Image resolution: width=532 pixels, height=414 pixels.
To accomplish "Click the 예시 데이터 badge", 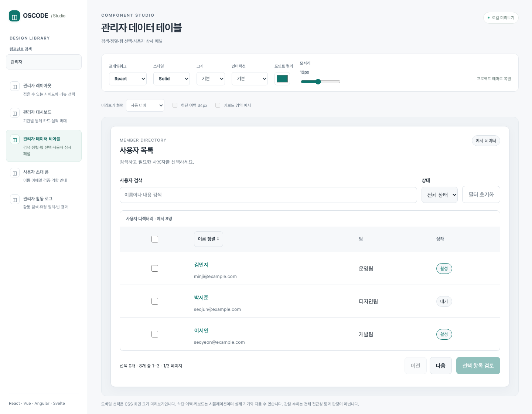I will coord(486,140).
